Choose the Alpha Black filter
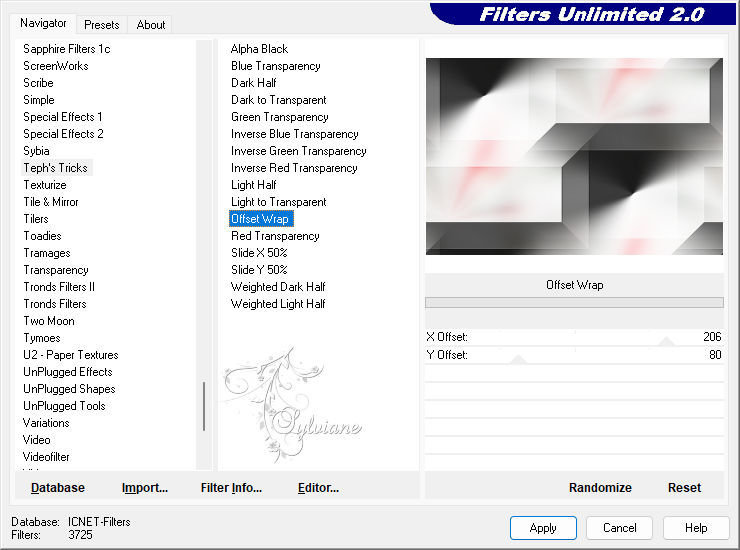 pyautogui.click(x=259, y=49)
